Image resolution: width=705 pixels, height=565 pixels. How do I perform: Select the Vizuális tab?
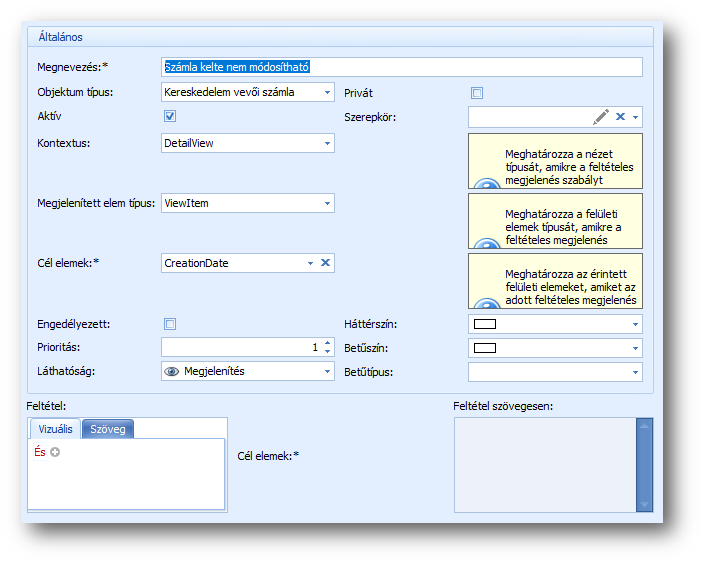[54, 429]
